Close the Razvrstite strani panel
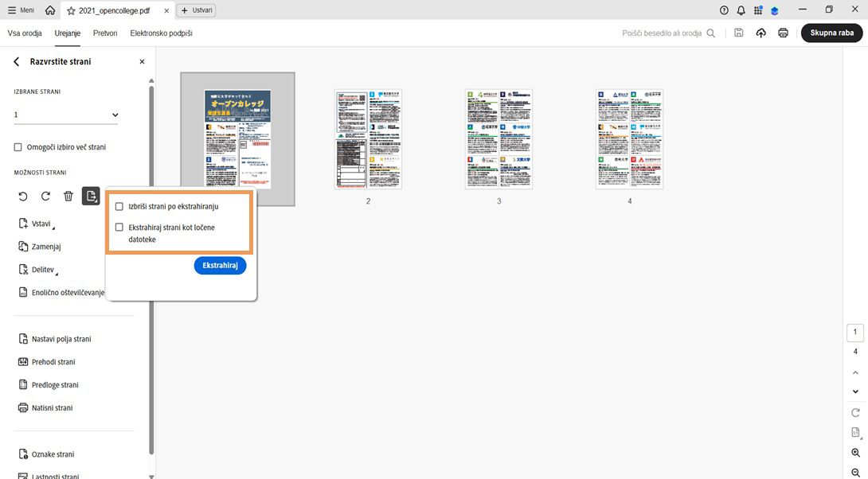 pos(142,61)
